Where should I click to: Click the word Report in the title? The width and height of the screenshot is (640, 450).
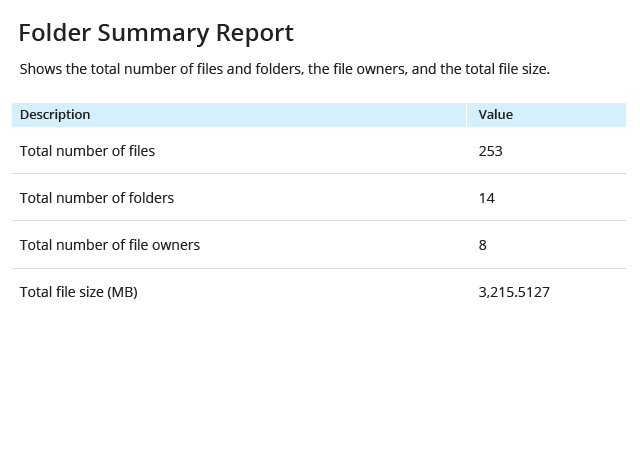255,33
